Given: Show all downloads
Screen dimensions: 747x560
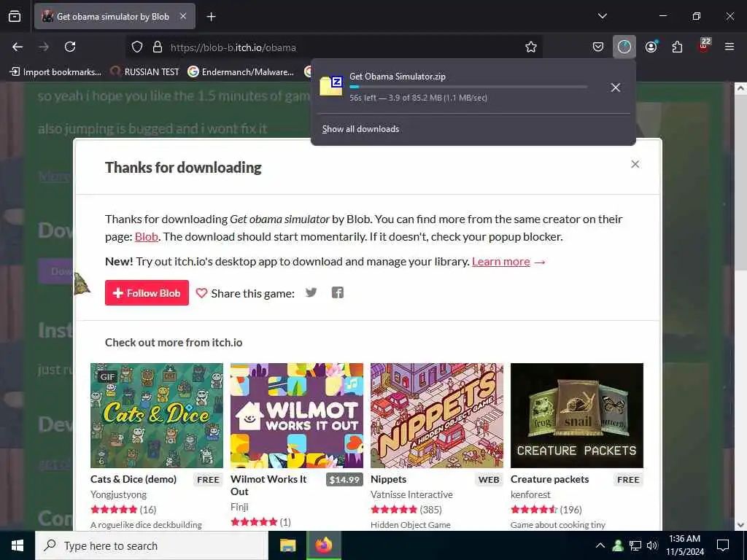Looking at the screenshot, I should tap(360, 129).
